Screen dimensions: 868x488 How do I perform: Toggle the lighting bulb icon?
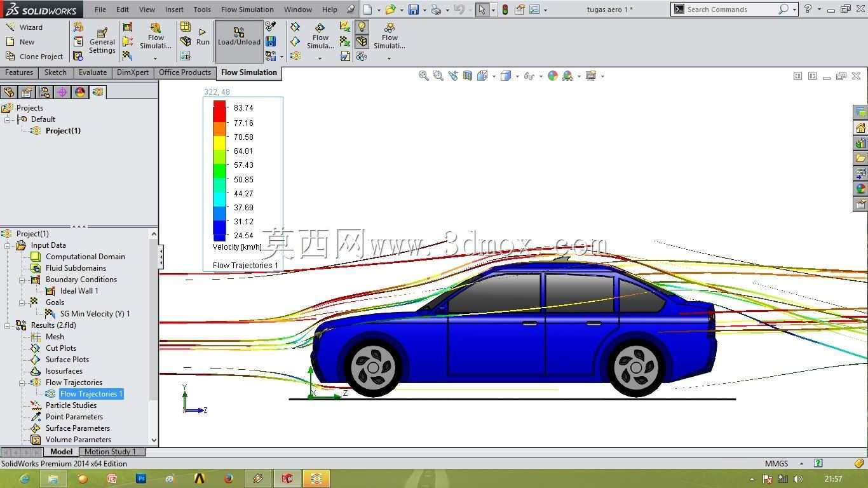click(362, 27)
